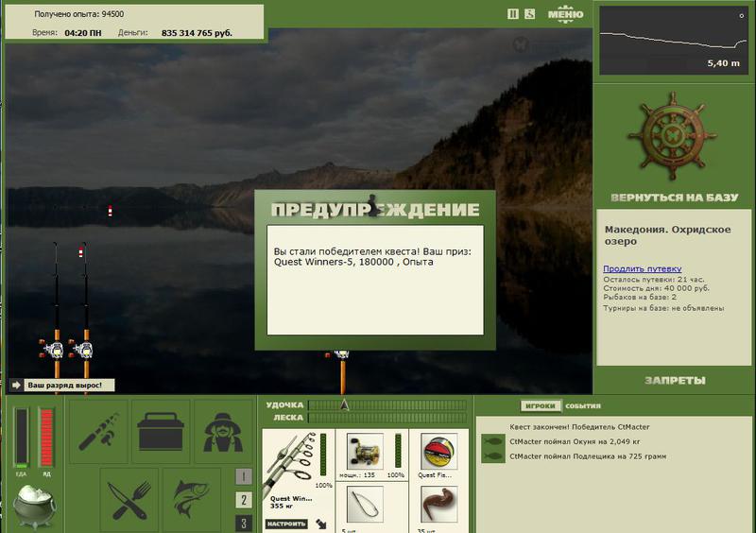Click the depth map showing 5,40 m

pos(674,41)
